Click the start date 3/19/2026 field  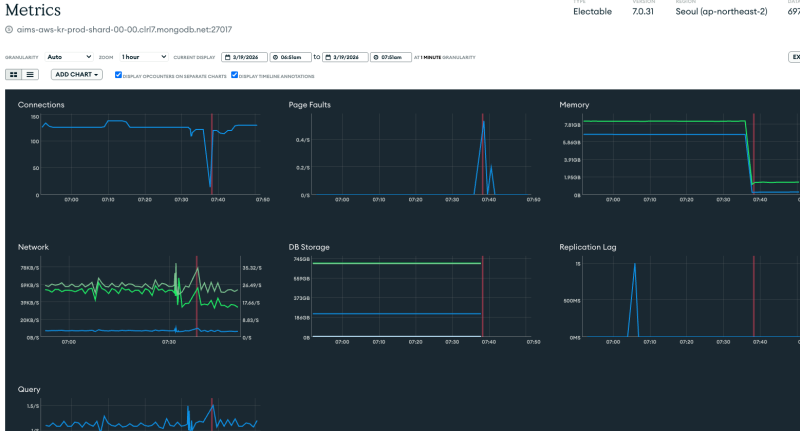(x=249, y=57)
